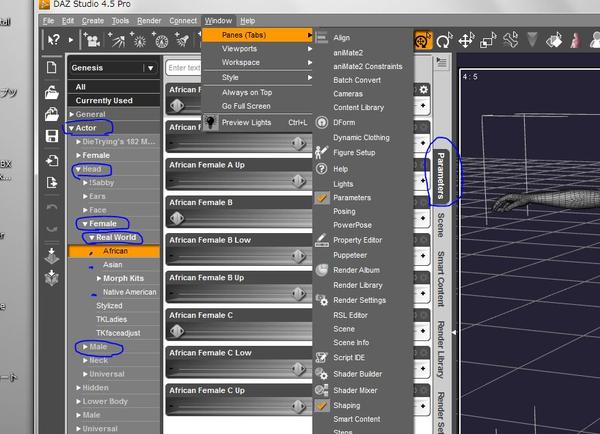Click the Export sidebar icon

(52, 182)
